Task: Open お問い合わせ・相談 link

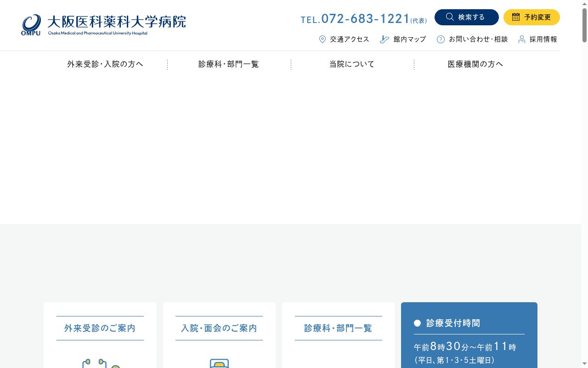Action: 478,40
